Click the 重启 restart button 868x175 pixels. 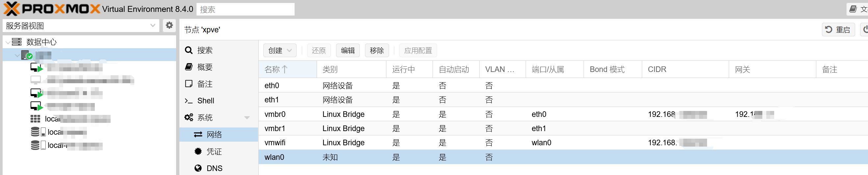pos(838,30)
